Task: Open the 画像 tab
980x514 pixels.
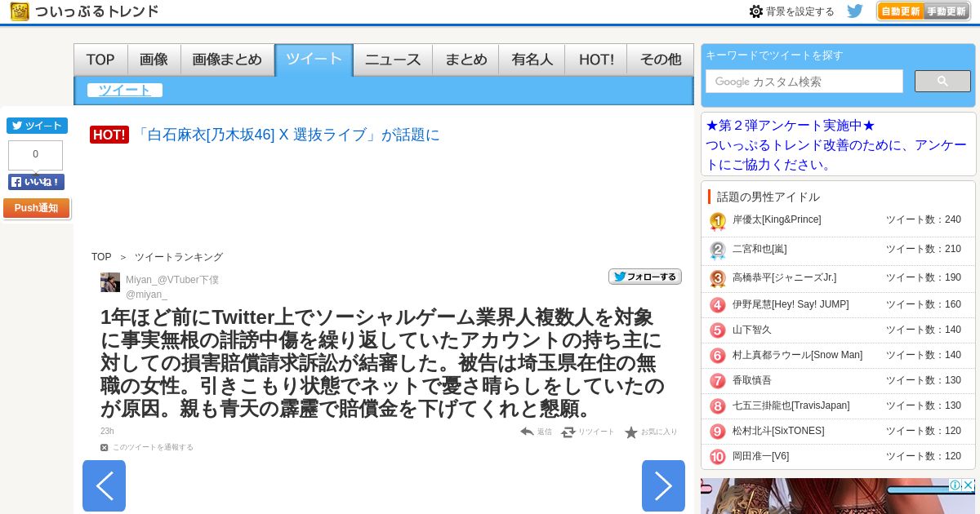Action: pyautogui.click(x=154, y=60)
